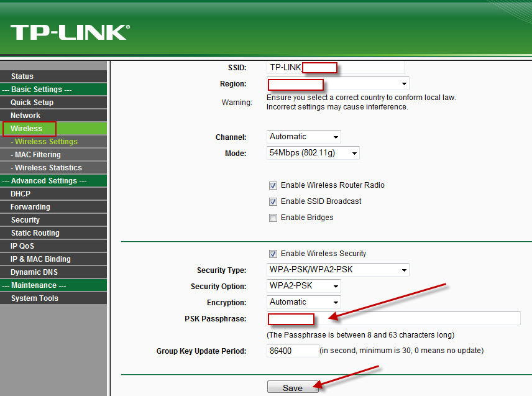The width and height of the screenshot is (532, 396).
Task: Click the Basic Settings section header
Action: 53,90
